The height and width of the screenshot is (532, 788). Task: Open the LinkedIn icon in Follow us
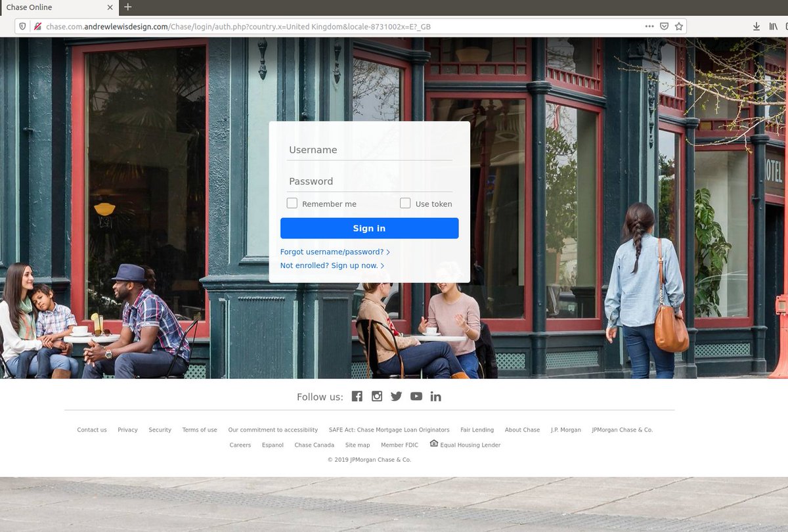tap(435, 396)
